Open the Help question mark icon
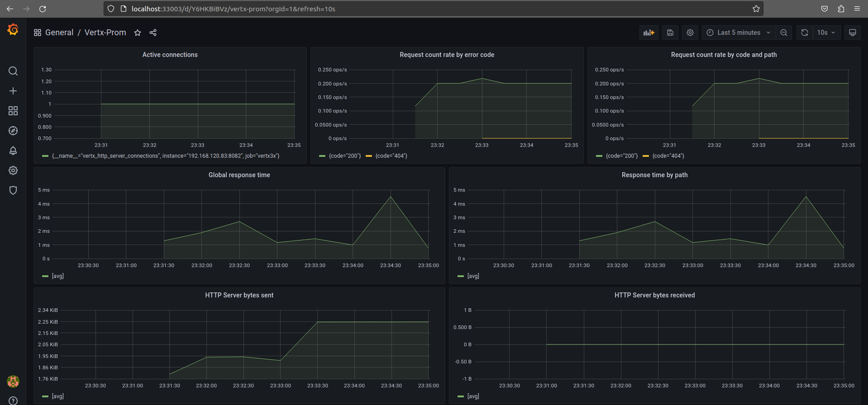Screen dimensions: 868x405 [x=13, y=400]
